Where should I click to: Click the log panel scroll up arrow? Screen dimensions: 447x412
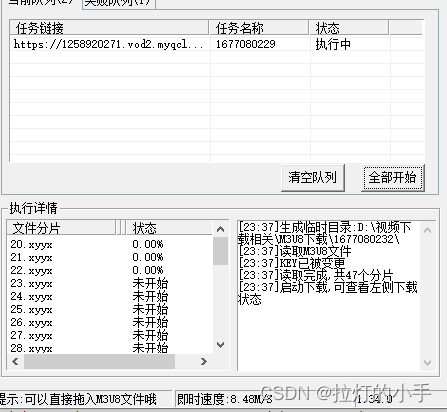(428, 230)
